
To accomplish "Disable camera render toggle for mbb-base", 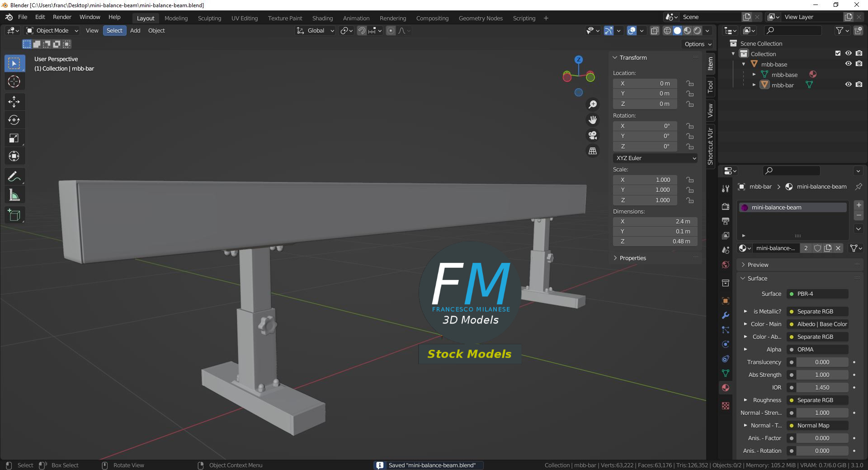I will 859,63.
